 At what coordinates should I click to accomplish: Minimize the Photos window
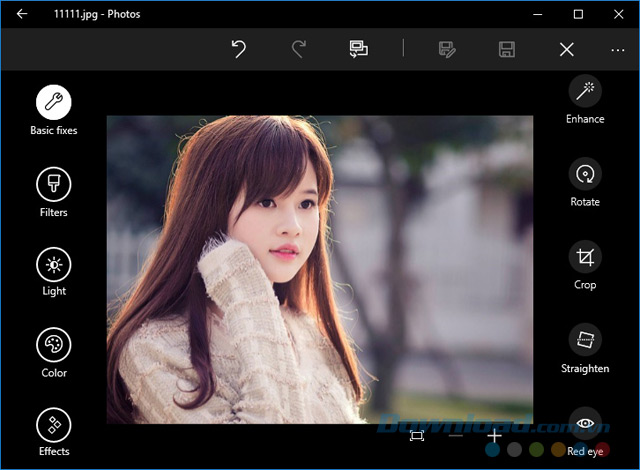538,14
